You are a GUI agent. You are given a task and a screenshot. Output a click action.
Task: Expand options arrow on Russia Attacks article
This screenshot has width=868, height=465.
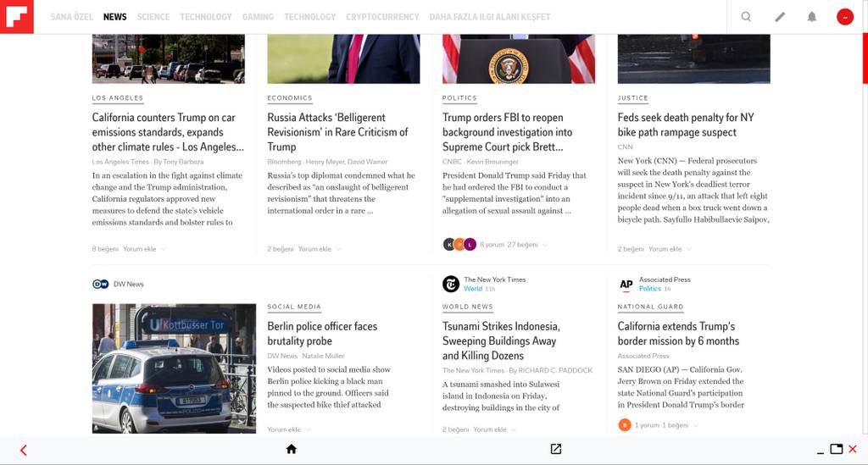pyautogui.click(x=339, y=249)
